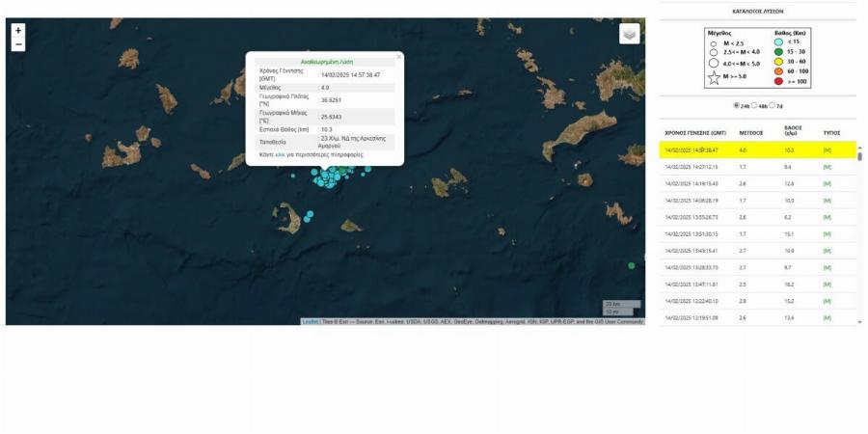
Task: Select the 14:19:15.40 event row
Action: [758, 184]
